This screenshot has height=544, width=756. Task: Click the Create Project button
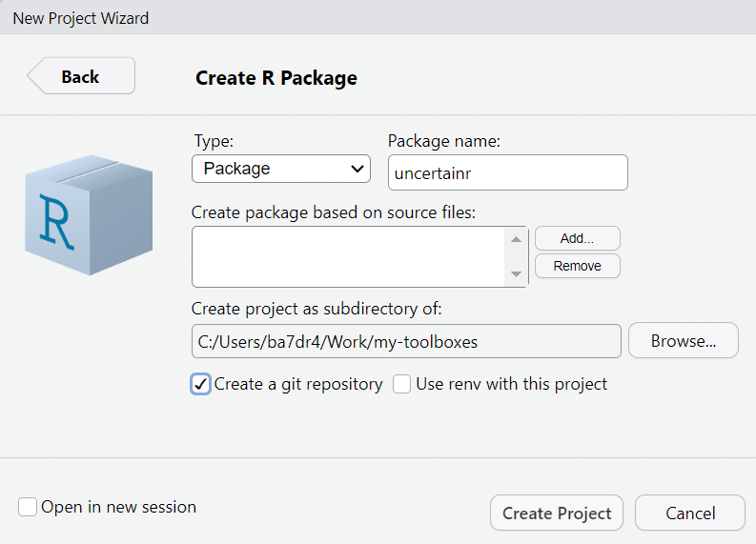pyautogui.click(x=557, y=513)
